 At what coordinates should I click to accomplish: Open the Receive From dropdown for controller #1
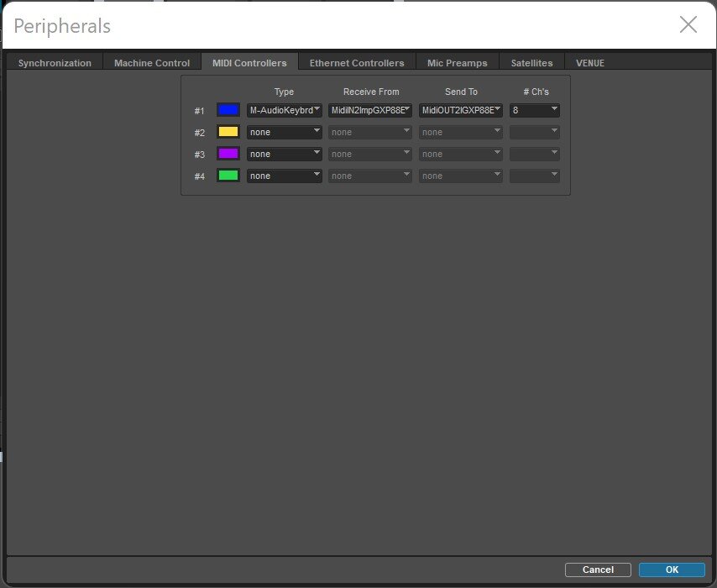(370, 110)
